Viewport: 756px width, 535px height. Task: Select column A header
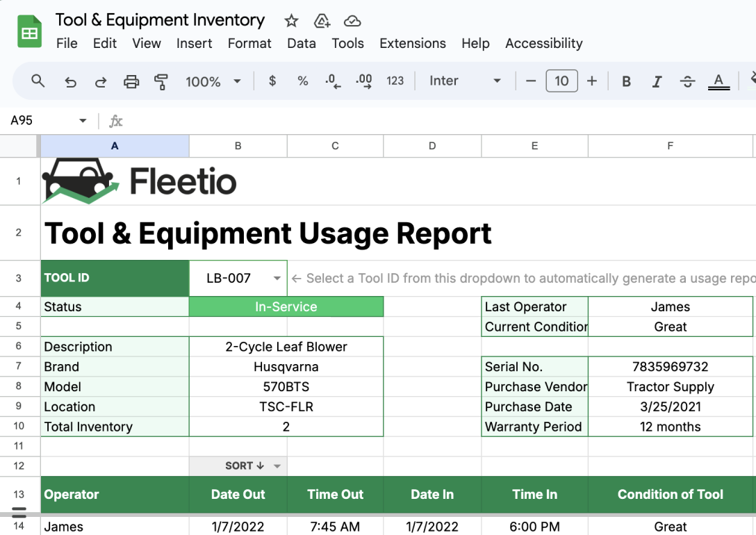tap(115, 146)
